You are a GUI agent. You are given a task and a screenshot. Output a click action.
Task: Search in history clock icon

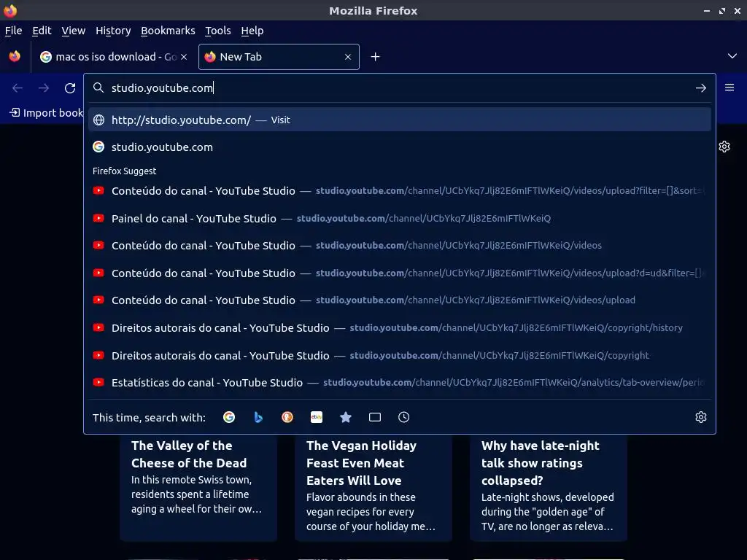pyautogui.click(x=404, y=418)
